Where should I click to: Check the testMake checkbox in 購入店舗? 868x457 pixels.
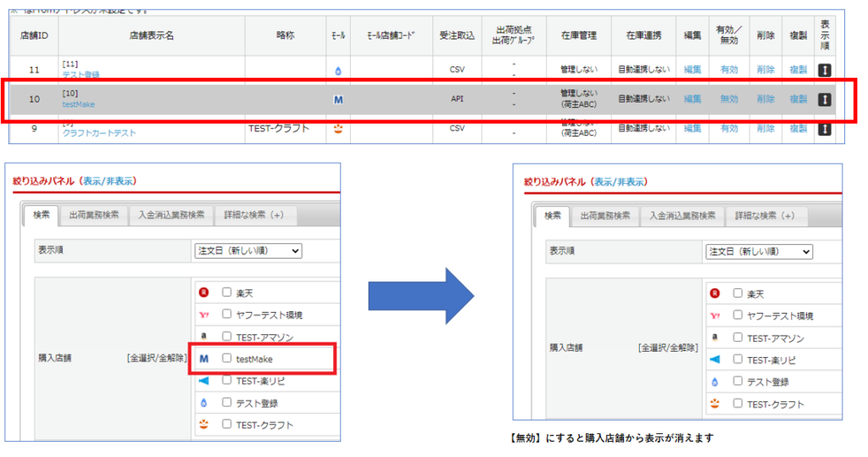click(226, 359)
